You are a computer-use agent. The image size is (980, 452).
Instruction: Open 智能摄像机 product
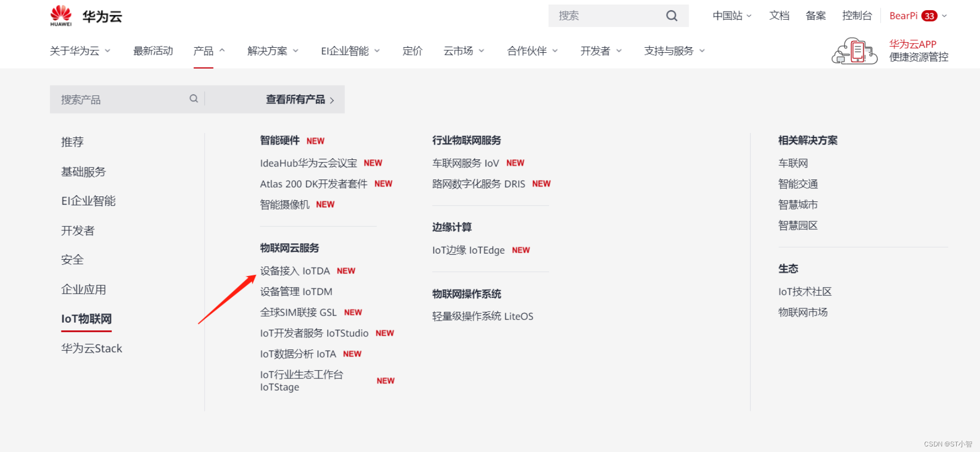285,204
